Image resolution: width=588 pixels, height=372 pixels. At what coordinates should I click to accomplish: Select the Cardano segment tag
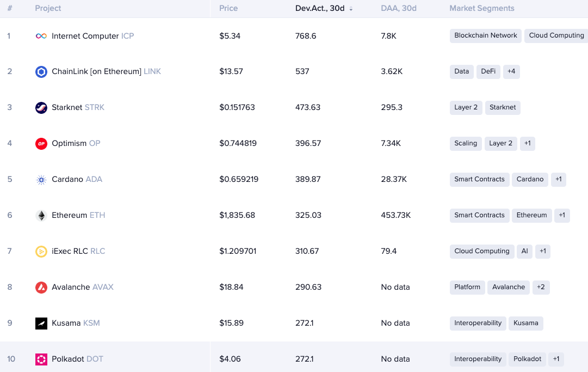click(530, 179)
